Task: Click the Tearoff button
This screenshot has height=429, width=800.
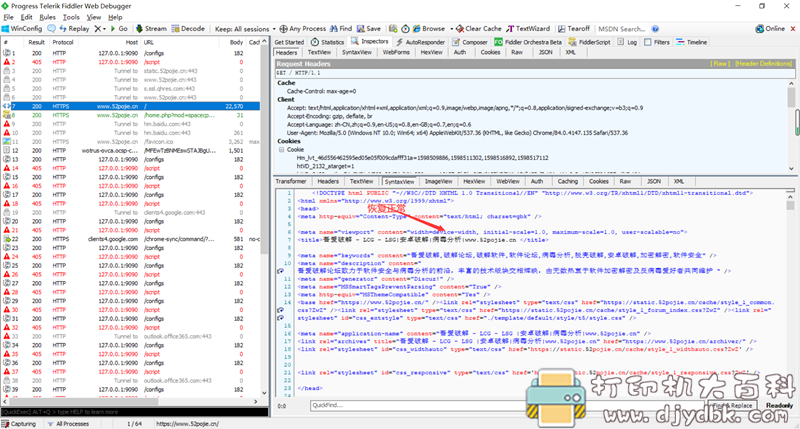Action: [573, 29]
